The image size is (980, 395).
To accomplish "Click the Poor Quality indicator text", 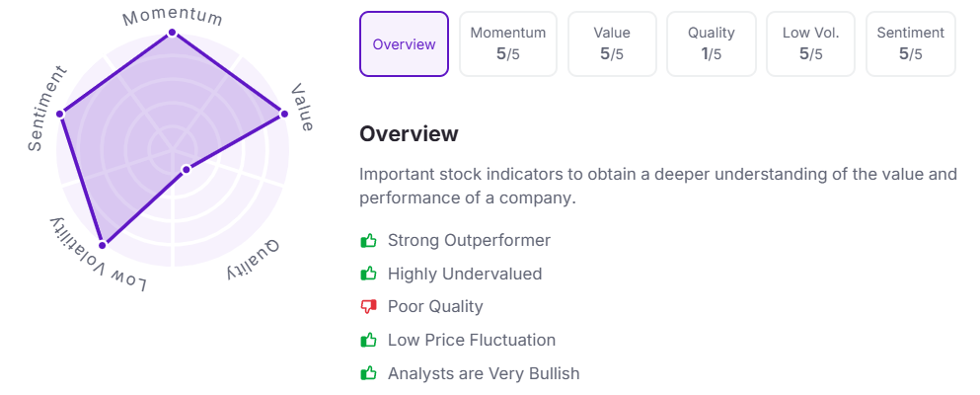I will click(x=435, y=307).
